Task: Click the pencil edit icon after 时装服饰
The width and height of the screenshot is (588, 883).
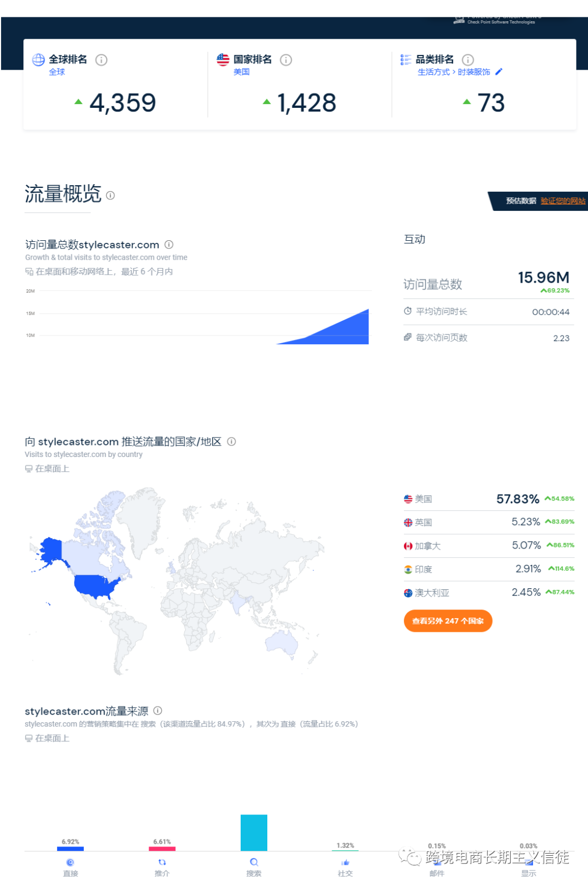Action: coord(499,71)
